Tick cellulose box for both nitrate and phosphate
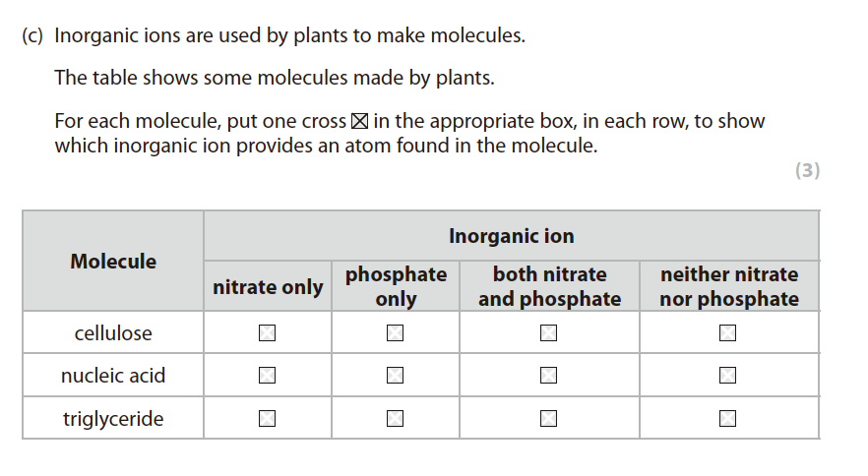This screenshot has width=868, height=476. (x=548, y=333)
